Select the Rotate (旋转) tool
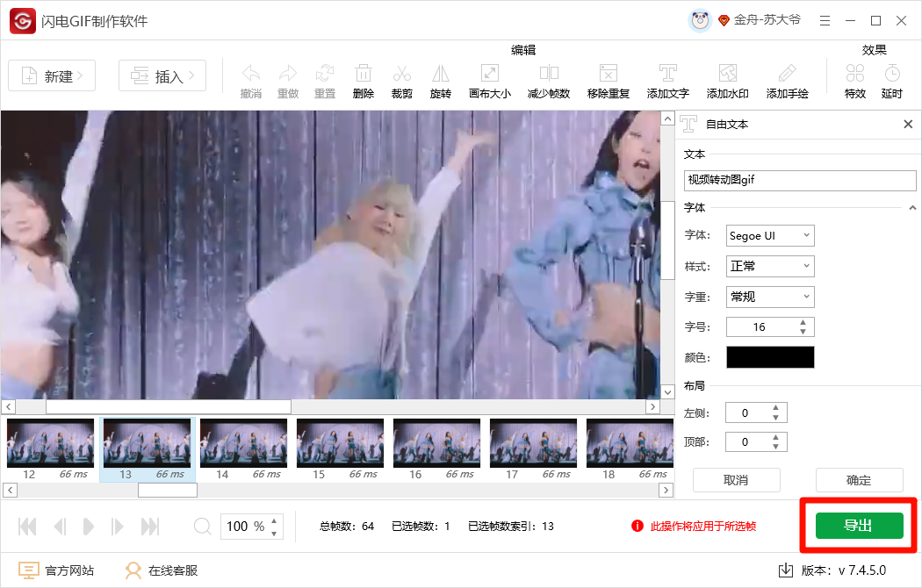This screenshot has width=922, height=588. click(441, 81)
